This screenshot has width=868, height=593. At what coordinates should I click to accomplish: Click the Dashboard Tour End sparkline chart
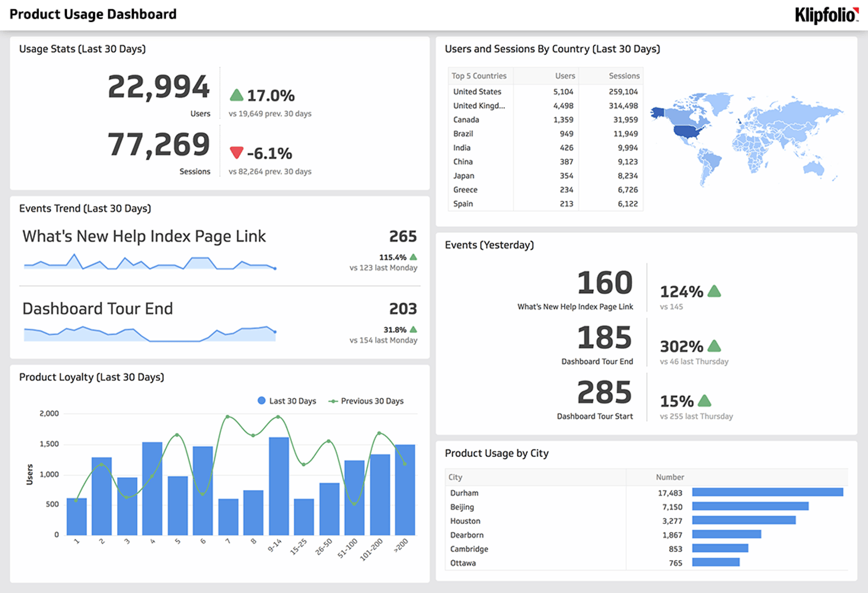tap(149, 334)
